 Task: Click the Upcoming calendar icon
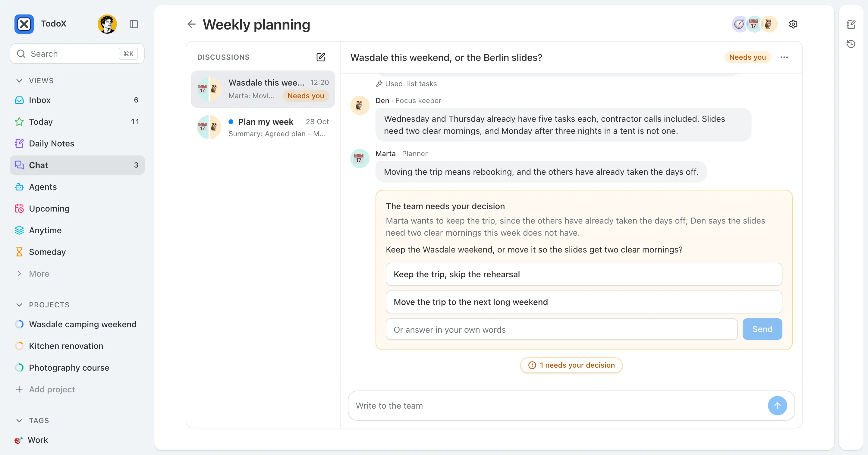[19, 209]
